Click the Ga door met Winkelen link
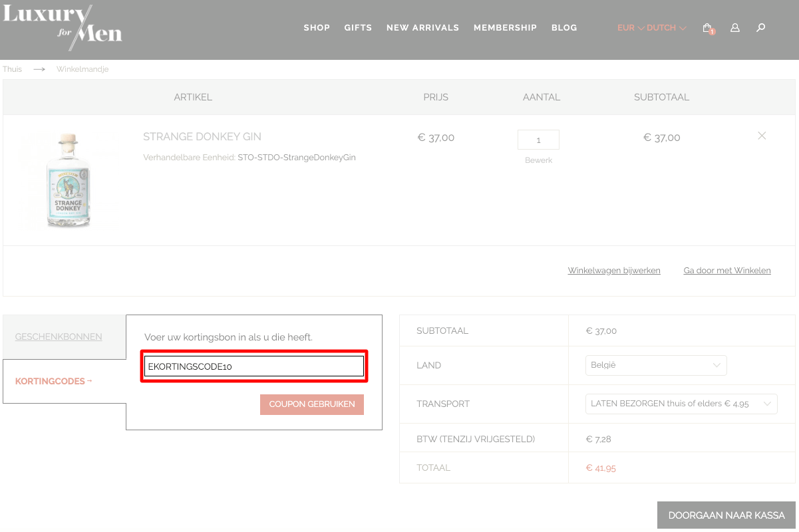The image size is (799, 532). pos(727,271)
